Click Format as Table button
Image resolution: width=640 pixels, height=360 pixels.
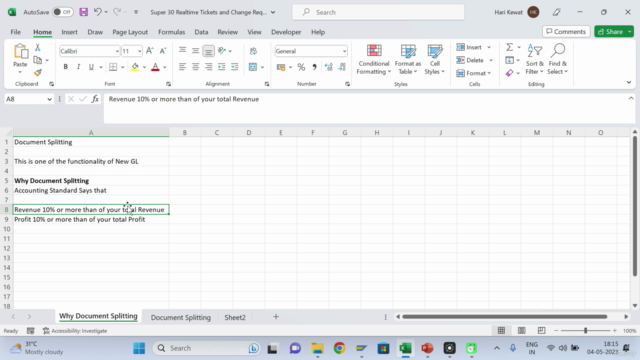[408, 60]
